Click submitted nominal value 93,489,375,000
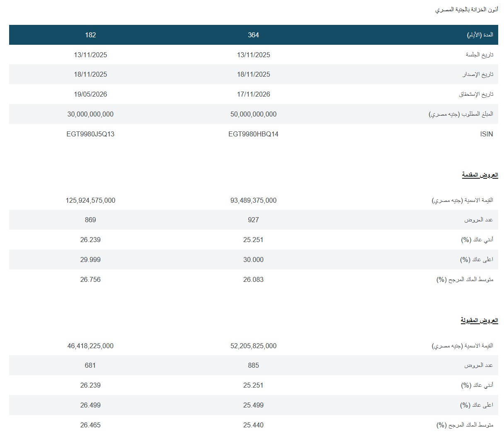Image resolution: width=504 pixels, height=439 pixels. (253, 200)
